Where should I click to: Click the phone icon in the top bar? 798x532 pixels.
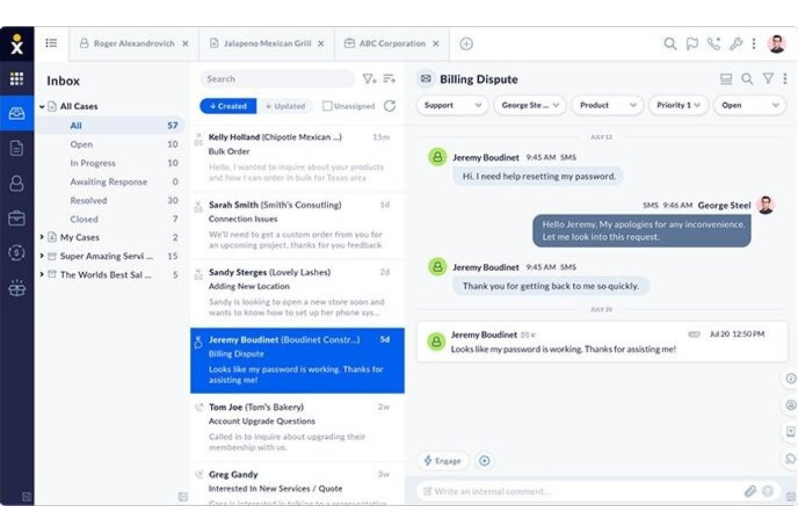713,44
